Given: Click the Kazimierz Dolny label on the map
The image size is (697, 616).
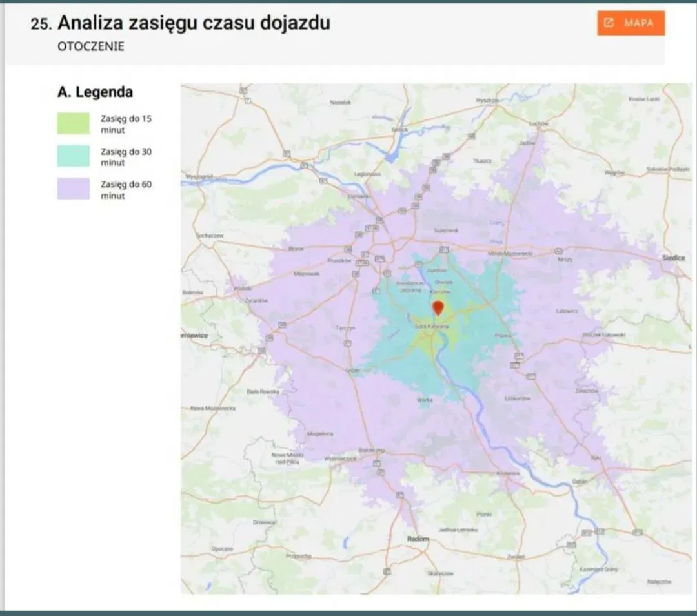Looking at the screenshot, I should [600, 569].
